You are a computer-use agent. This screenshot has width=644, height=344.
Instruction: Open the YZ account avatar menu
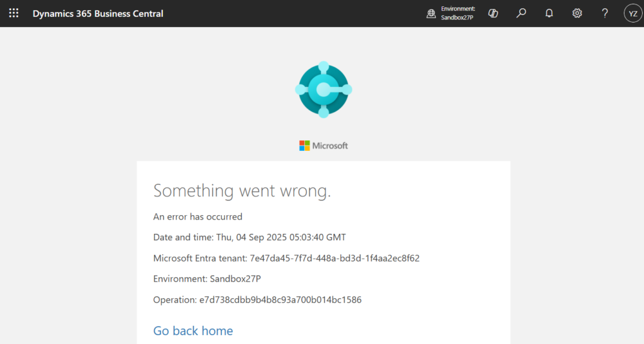(x=633, y=13)
